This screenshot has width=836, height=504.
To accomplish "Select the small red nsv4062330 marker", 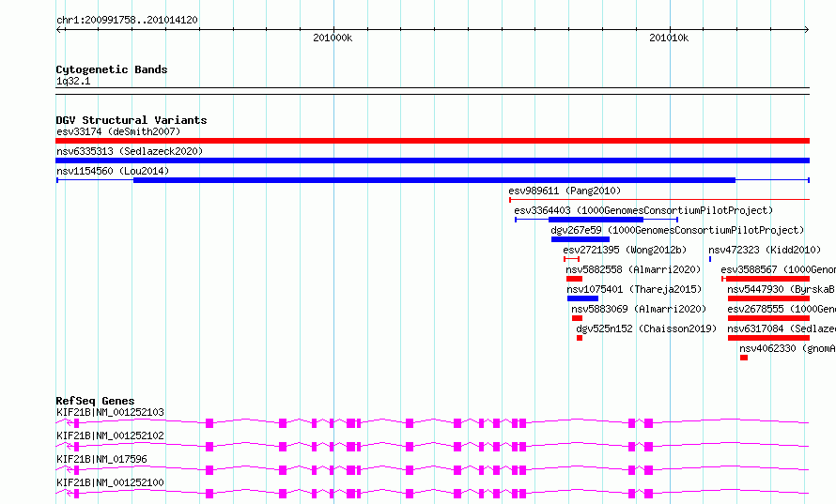I will click(x=744, y=358).
